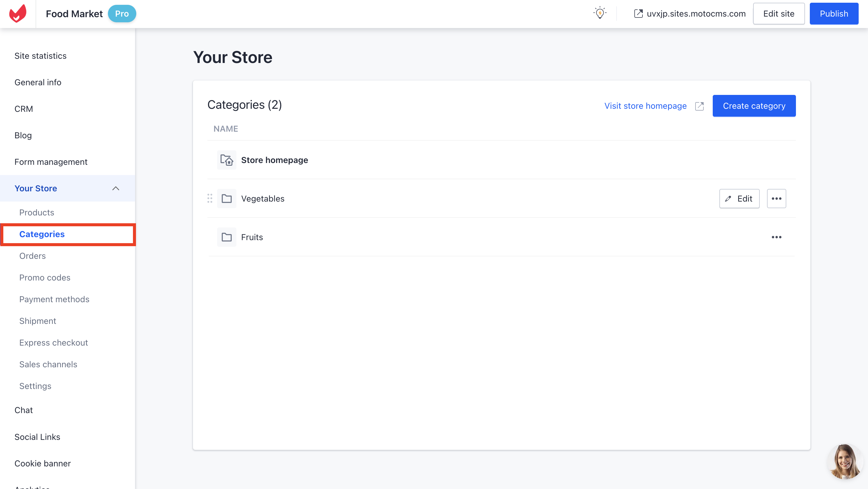
Task: Open store Settings submenu item
Action: pos(35,386)
